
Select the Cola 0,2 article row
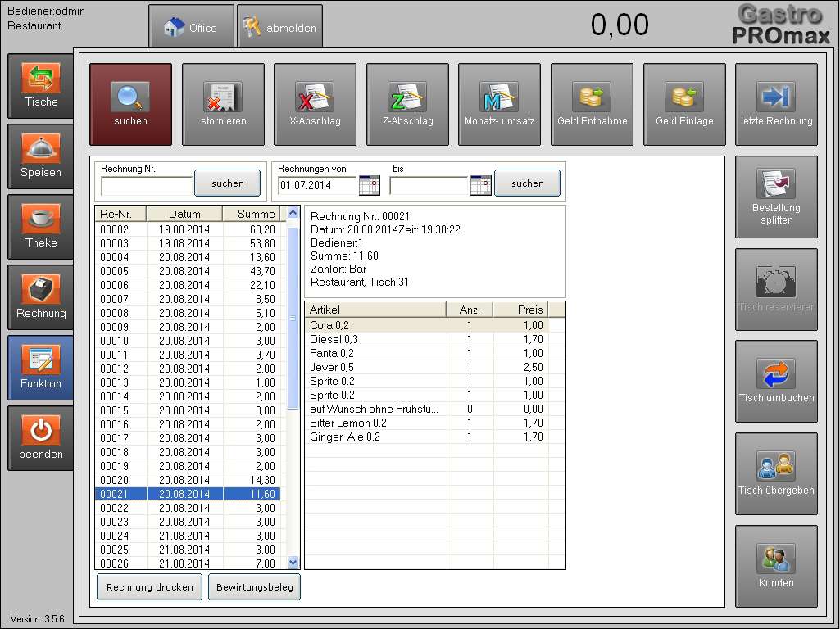427,325
